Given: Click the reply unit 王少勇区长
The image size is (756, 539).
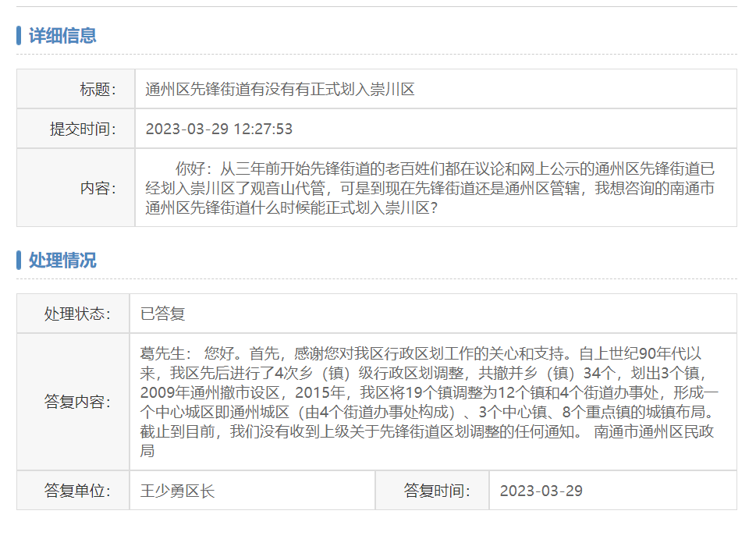Looking at the screenshot, I should (x=177, y=491).
